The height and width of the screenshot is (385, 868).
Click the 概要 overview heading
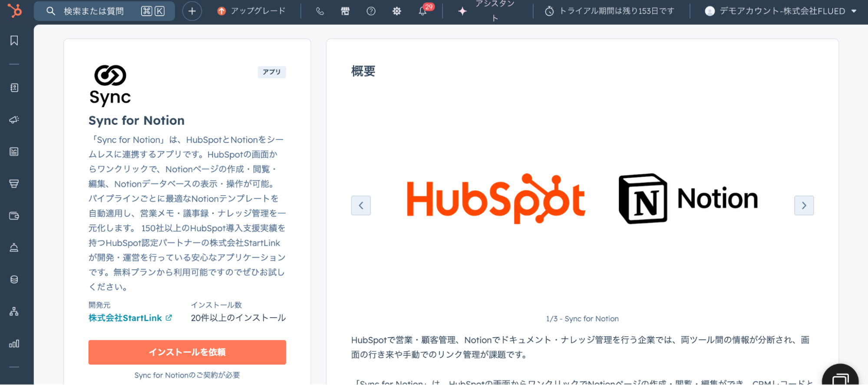point(363,71)
